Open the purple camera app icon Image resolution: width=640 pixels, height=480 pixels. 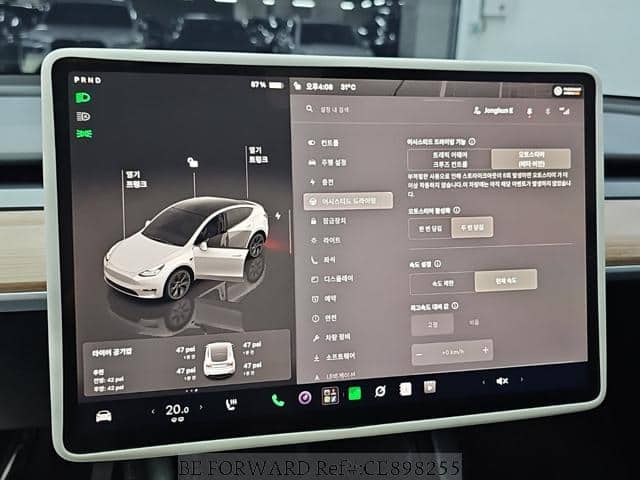click(x=304, y=397)
